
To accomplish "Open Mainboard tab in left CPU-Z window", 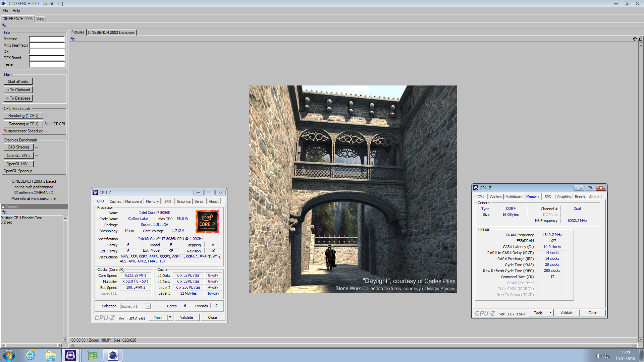I will tap(133, 201).
